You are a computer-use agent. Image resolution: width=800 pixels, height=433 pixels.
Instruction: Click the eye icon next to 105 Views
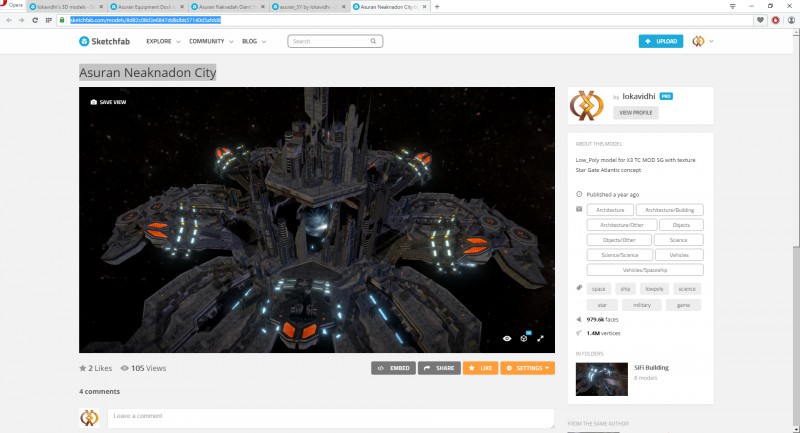(124, 368)
